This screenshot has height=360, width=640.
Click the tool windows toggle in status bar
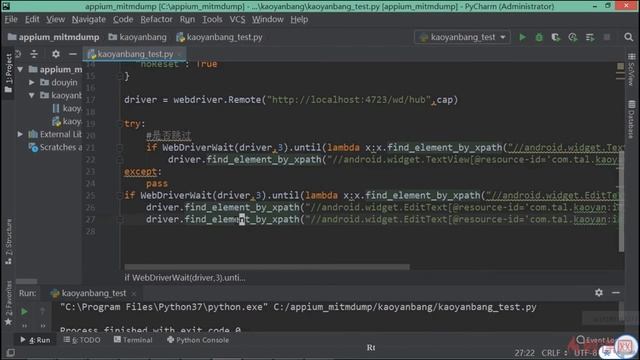pos(11,352)
